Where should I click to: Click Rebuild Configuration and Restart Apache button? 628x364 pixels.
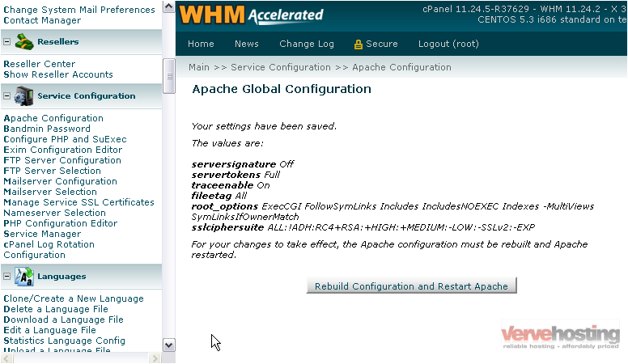pos(411,286)
